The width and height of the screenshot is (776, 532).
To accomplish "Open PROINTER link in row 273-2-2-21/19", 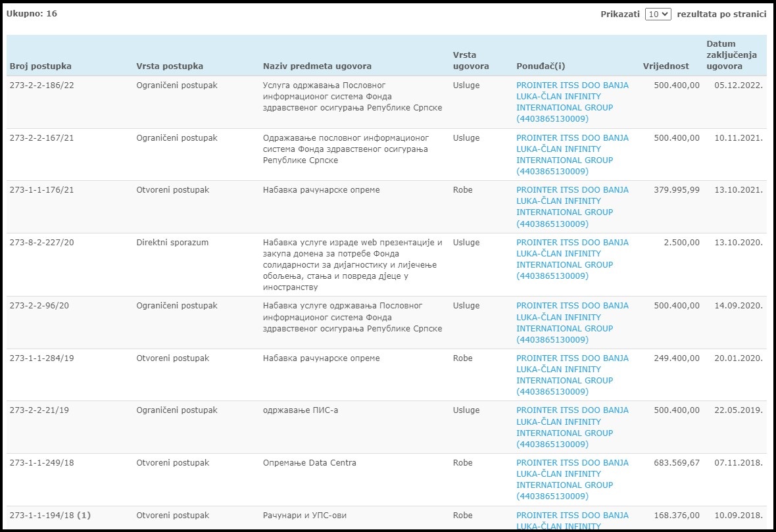I will [x=573, y=427].
